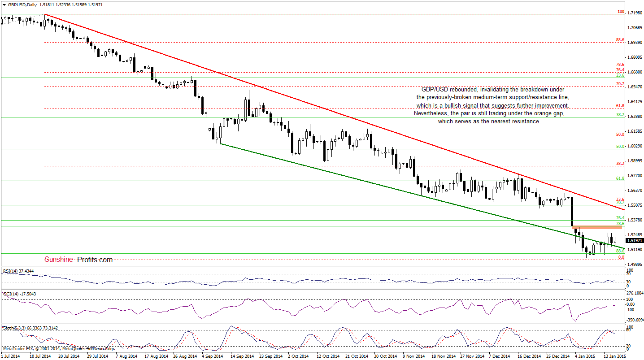Click the 20 Jul 2014 date label
The height and width of the screenshot is (360, 644).
click(68, 356)
